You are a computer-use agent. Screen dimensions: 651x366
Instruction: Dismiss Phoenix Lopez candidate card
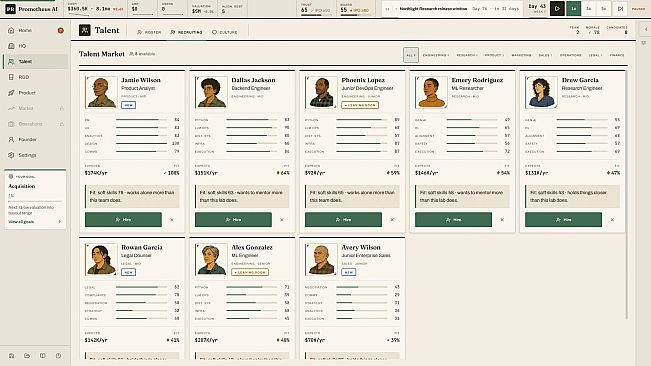[x=392, y=220]
